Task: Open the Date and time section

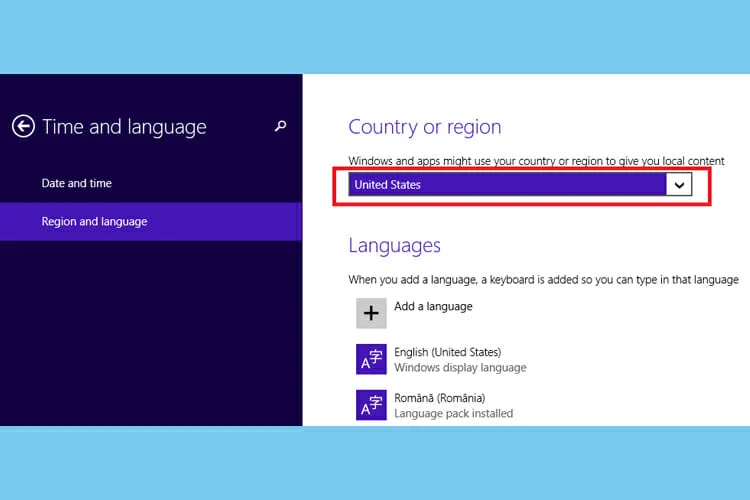Action: (x=77, y=183)
